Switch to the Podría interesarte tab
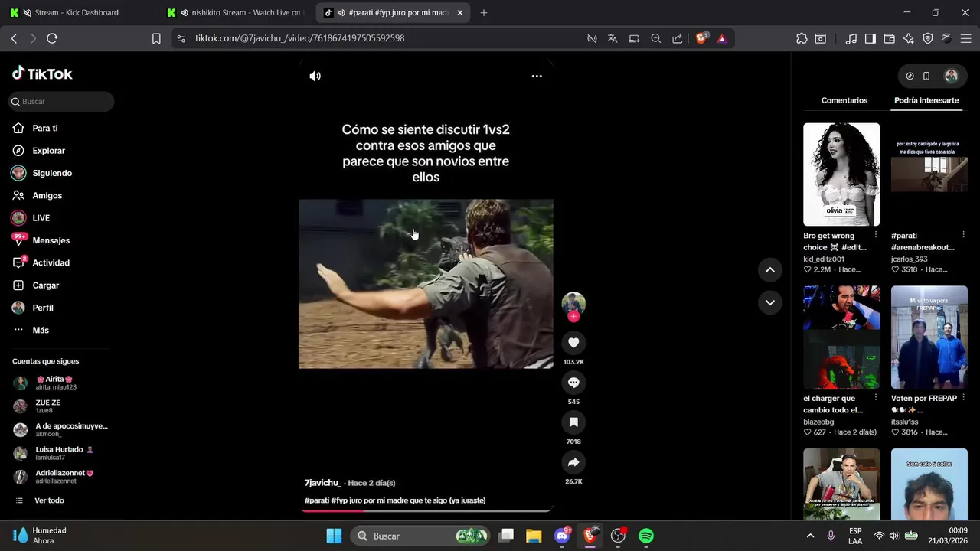This screenshot has height=551, width=980. (926, 100)
